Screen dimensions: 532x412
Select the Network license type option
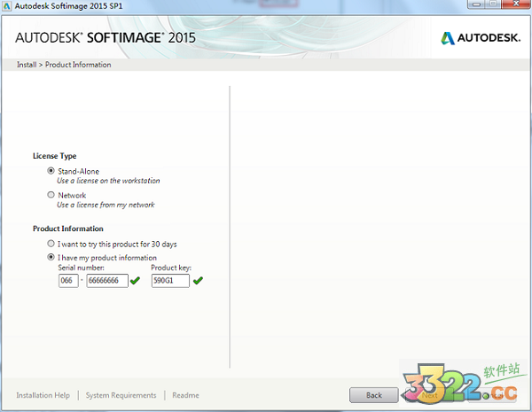tap(51, 195)
